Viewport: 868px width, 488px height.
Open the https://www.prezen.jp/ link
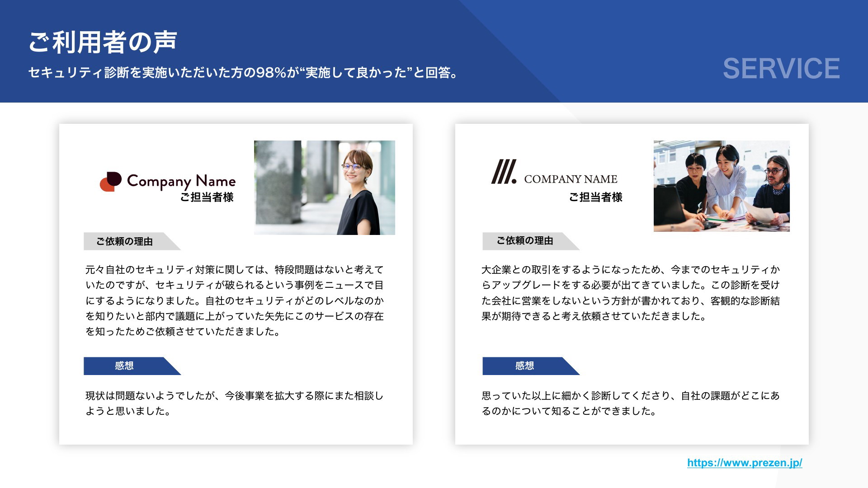click(x=745, y=463)
